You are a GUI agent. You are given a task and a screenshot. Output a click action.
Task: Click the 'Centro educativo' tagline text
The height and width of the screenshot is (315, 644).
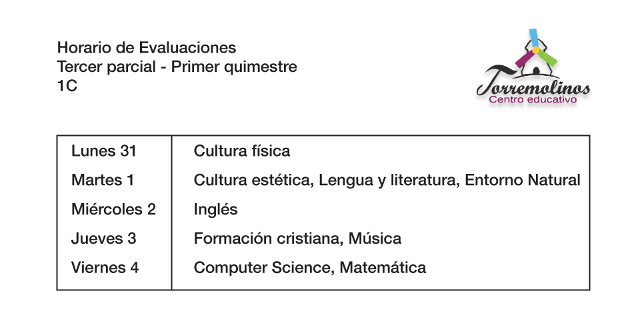coord(533,100)
